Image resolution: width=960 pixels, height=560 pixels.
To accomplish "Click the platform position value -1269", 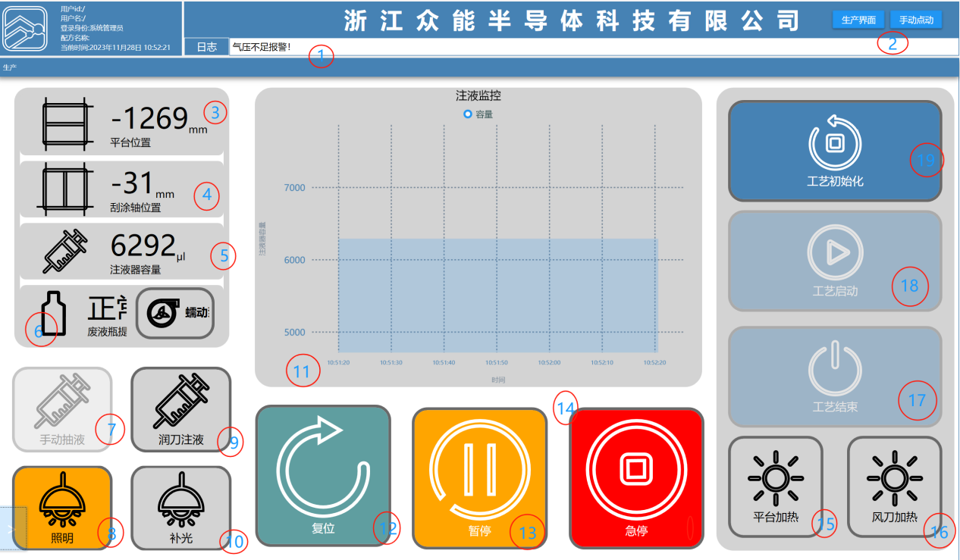I will [x=149, y=119].
